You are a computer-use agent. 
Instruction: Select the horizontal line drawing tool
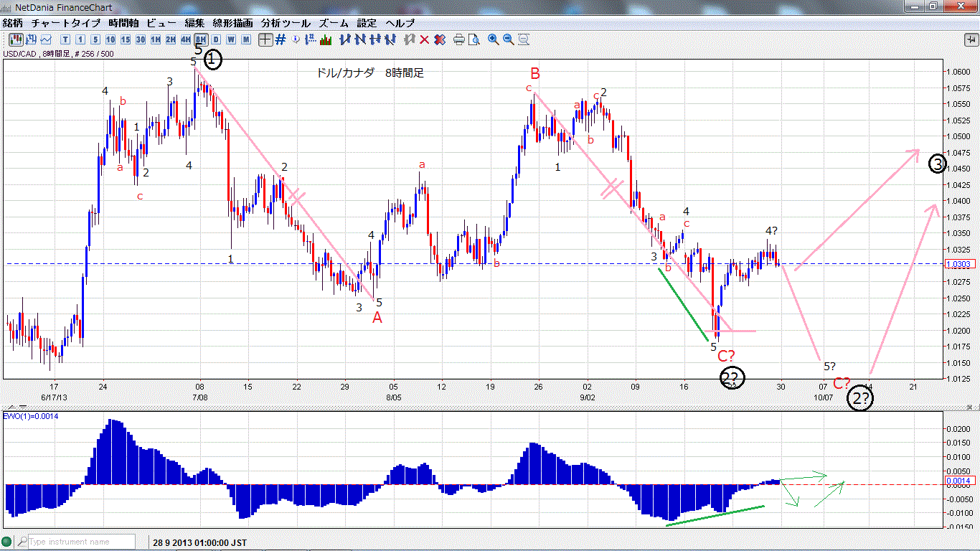coord(375,39)
